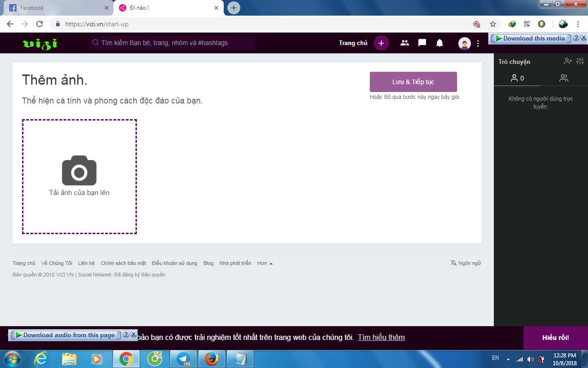The width and height of the screenshot is (588, 368).
Task: Open the messages chat bubble icon
Action: [422, 43]
